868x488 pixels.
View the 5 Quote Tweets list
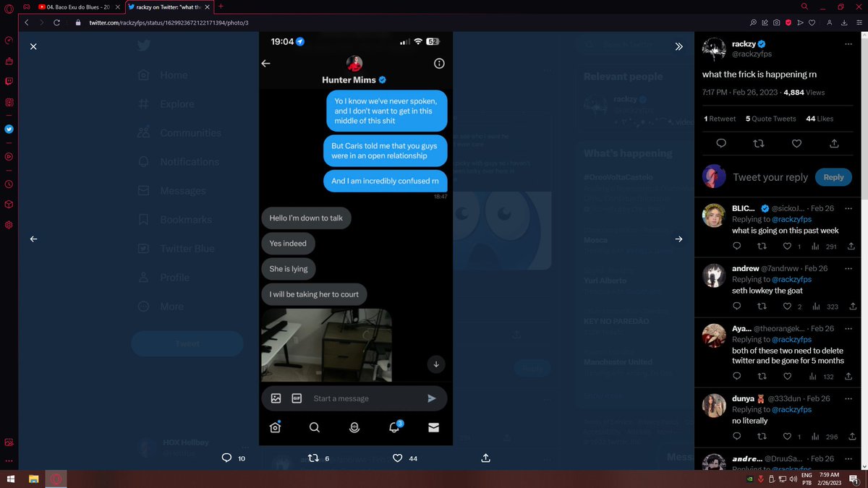pyautogui.click(x=770, y=119)
